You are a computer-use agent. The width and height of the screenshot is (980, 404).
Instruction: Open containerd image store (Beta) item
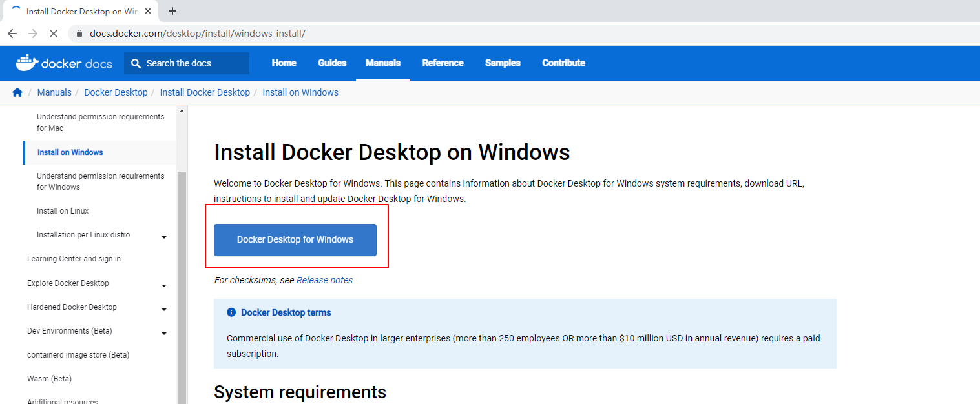click(x=78, y=355)
